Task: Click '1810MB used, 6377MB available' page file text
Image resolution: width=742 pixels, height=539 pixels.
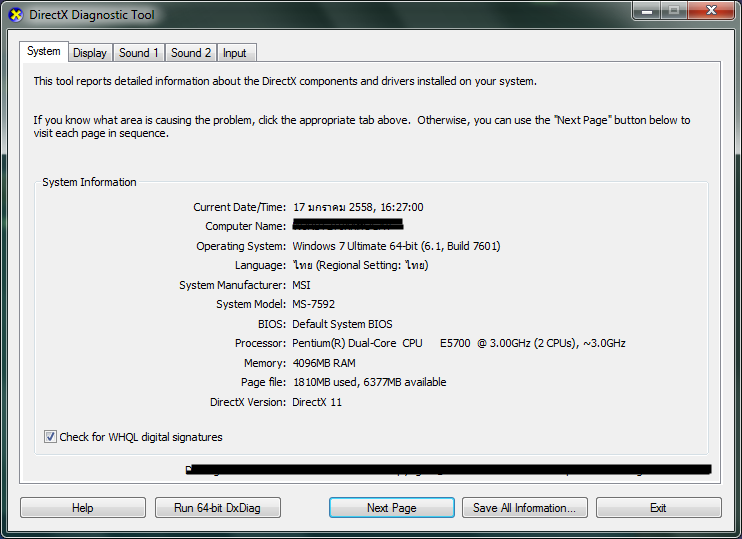Action: click(370, 382)
